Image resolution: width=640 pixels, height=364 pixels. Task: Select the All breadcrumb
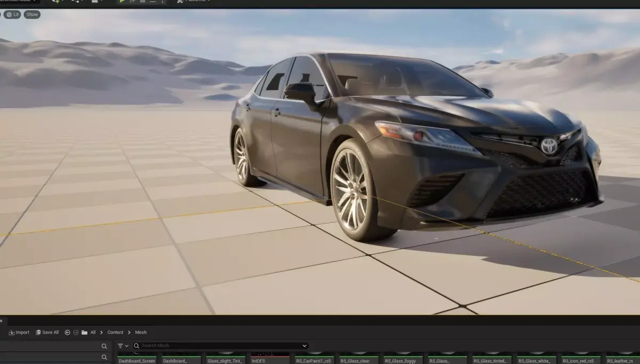(x=93, y=332)
